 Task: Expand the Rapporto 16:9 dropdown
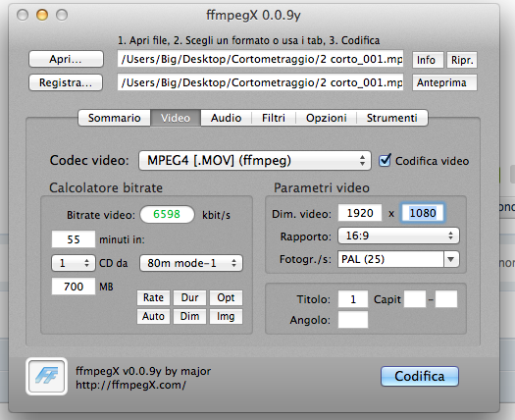(x=398, y=236)
